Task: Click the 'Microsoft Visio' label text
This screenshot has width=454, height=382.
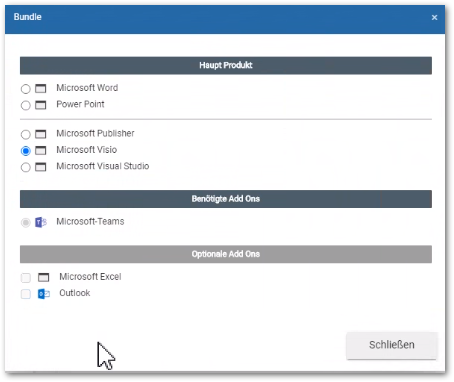Action: [87, 150]
